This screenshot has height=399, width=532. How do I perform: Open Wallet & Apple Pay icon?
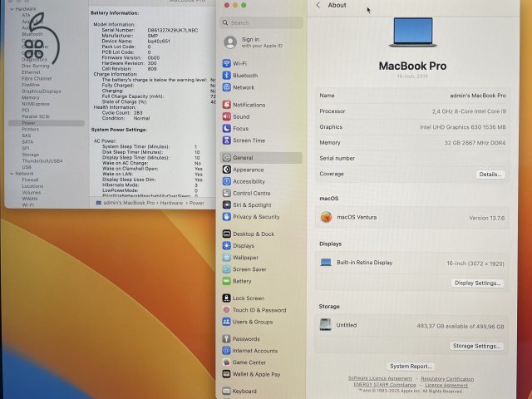[226, 374]
